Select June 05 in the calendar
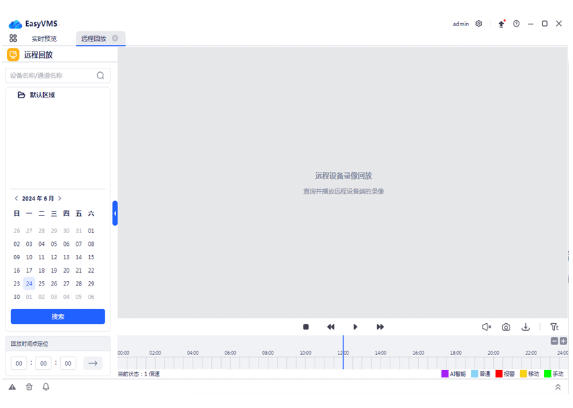Screen dimensions: 573x408 pyautogui.click(x=54, y=244)
